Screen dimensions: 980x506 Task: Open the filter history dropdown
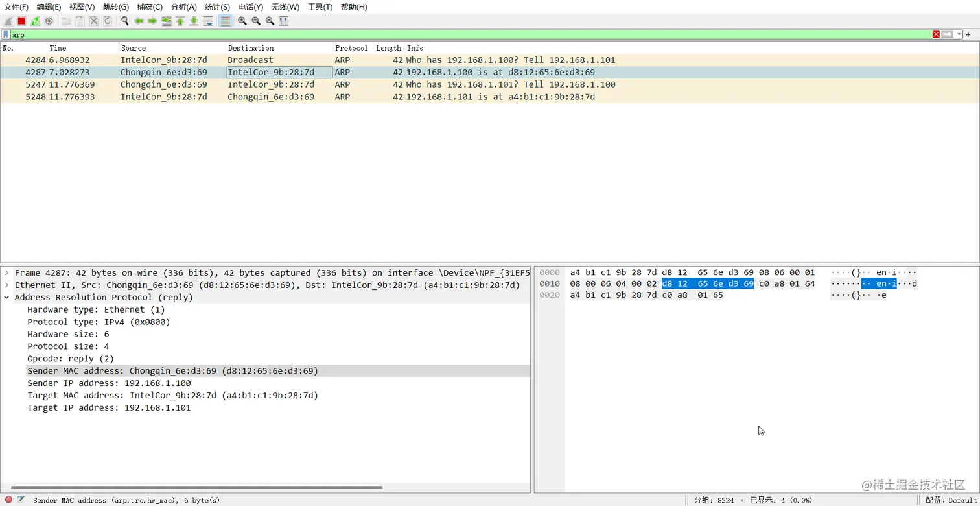pos(959,34)
